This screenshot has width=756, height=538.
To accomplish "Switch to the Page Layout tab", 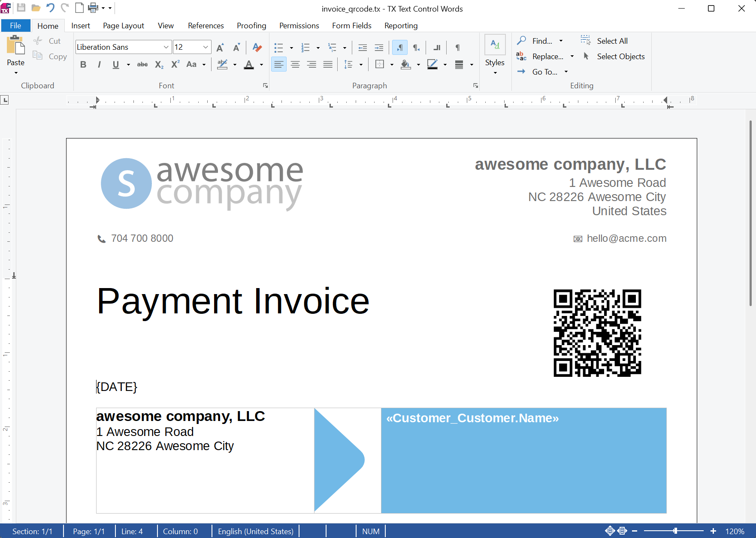I will pos(124,25).
